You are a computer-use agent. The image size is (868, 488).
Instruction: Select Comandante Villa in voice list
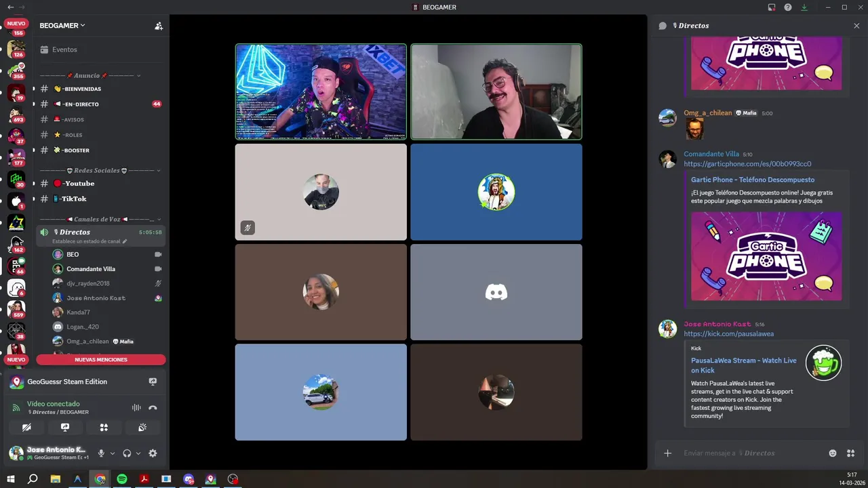[108, 269]
